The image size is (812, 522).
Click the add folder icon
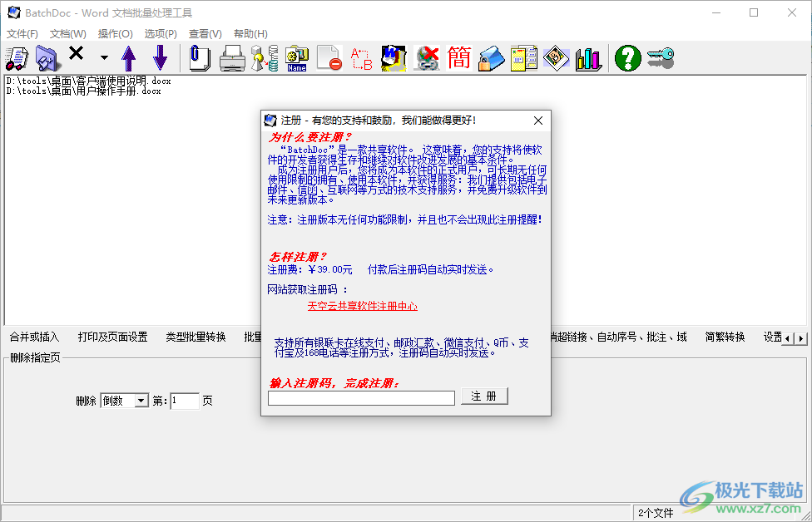pos(47,58)
